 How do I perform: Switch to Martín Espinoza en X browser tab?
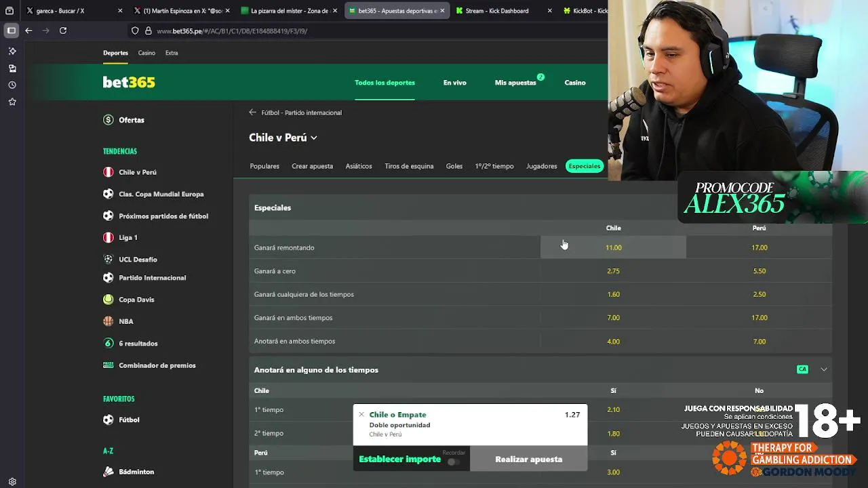[182, 11]
